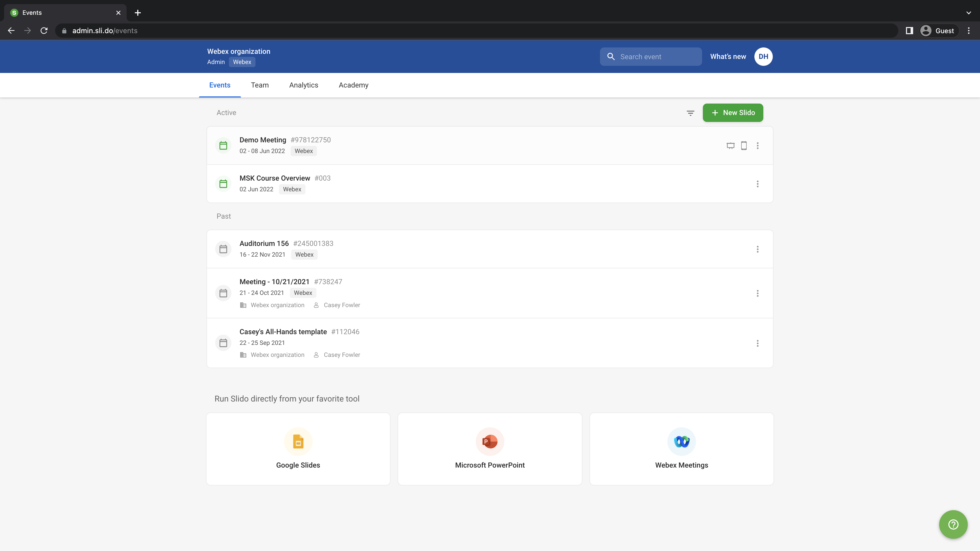Open present mode icon for Demo Meeting
Screen dimensions: 980x551
click(730, 146)
